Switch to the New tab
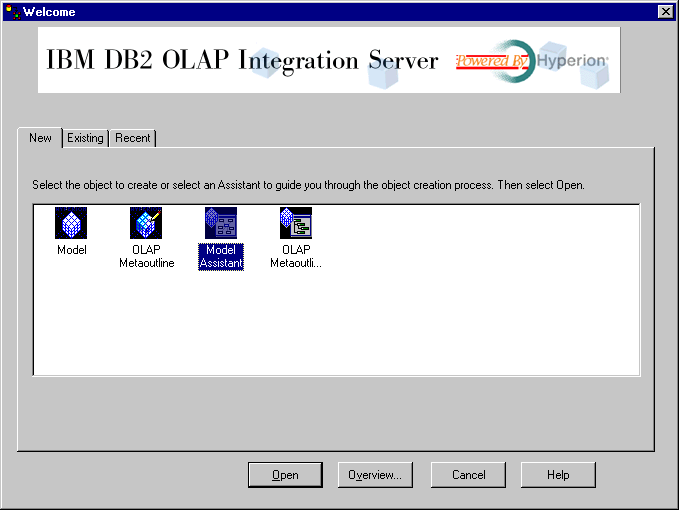The height and width of the screenshot is (510, 679). 40,138
